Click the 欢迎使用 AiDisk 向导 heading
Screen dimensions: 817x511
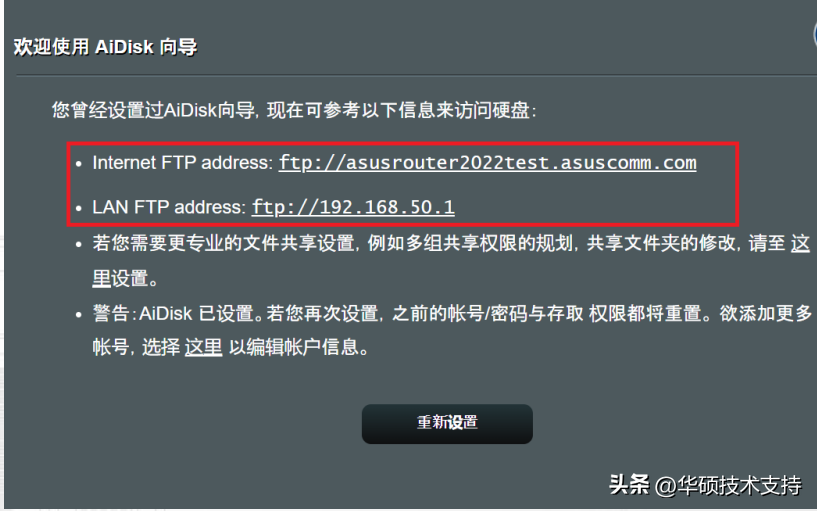[105, 47]
